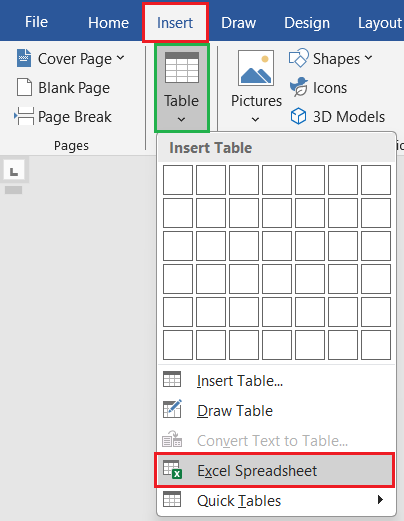Click the Icons bird icon
404x521 pixels.
point(299,87)
